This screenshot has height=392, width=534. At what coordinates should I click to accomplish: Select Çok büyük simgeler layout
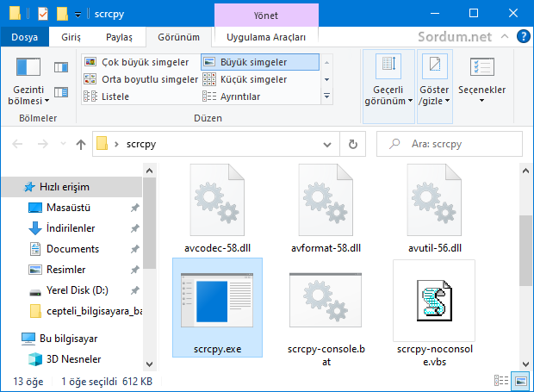[x=136, y=62]
